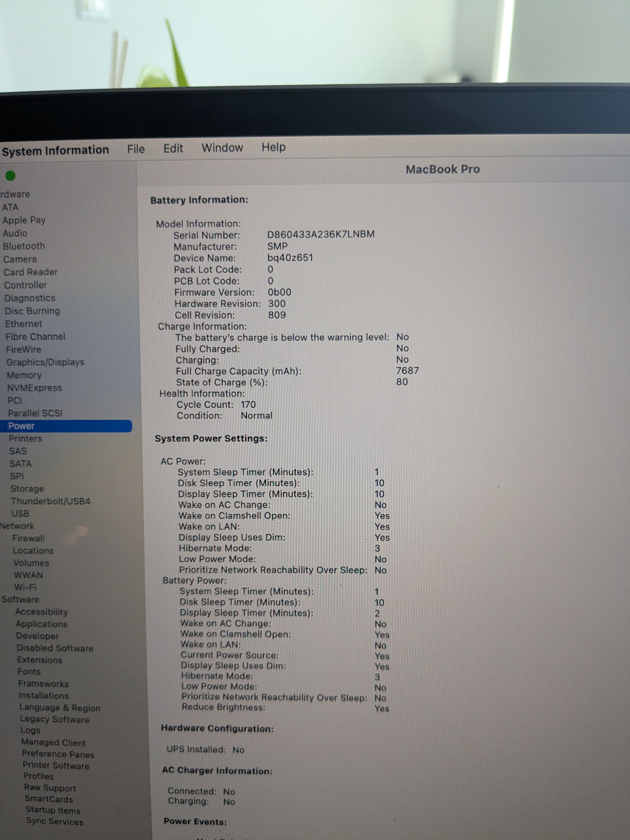Select SPI in the sidebar

(x=17, y=476)
